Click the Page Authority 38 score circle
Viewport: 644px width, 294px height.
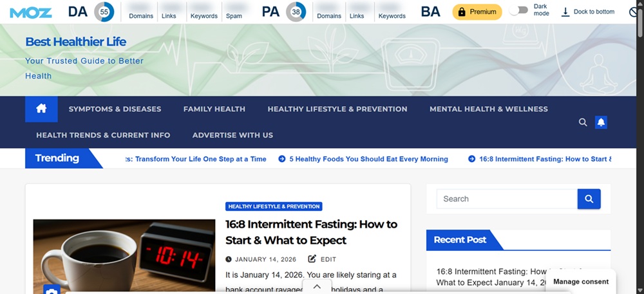click(x=296, y=12)
